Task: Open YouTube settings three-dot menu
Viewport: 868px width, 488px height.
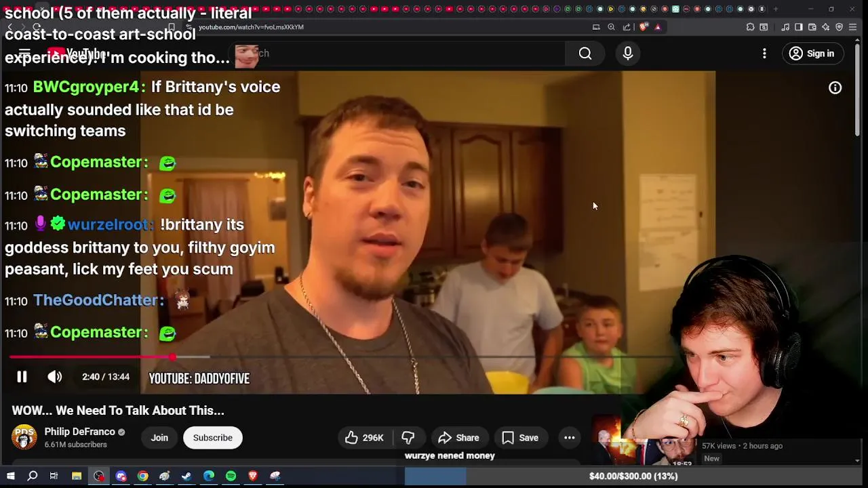Action: coord(764,54)
